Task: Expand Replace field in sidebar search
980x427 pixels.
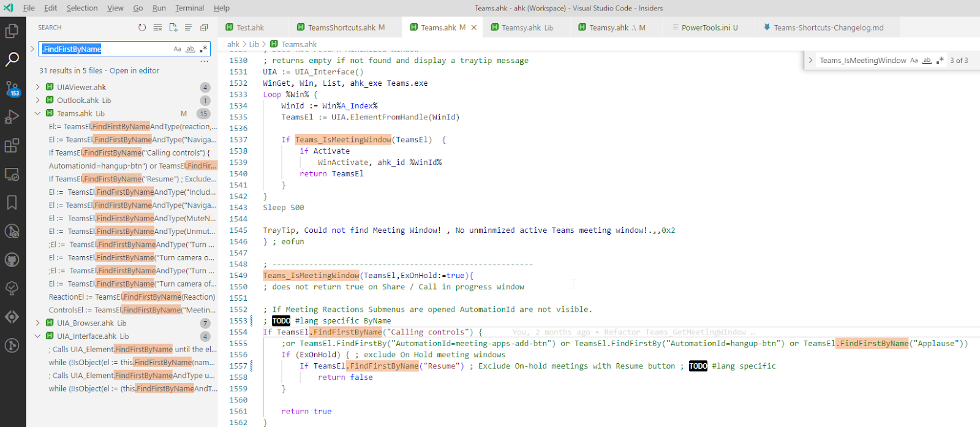Action: (32, 49)
